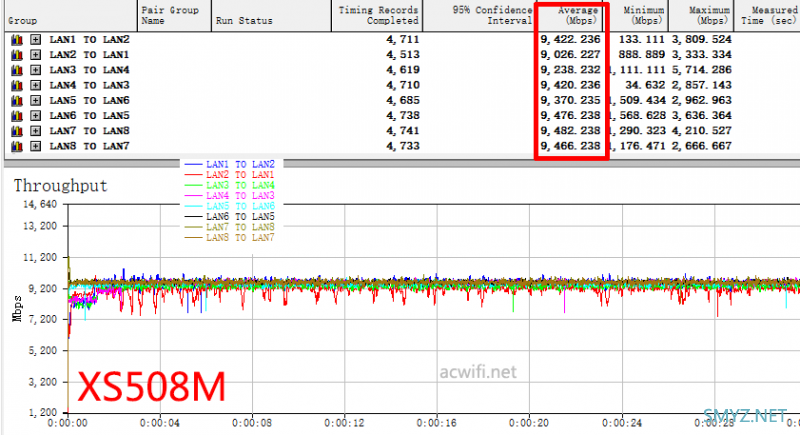The image size is (800, 435).
Task: Click olive LAN7 TO LAN8 legend entry
Action: (x=230, y=227)
